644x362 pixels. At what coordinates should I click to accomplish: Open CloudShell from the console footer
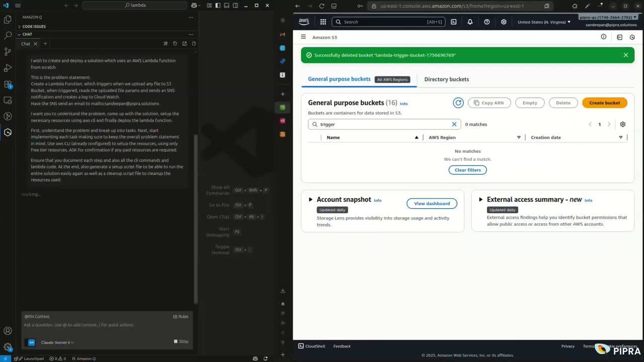311,346
